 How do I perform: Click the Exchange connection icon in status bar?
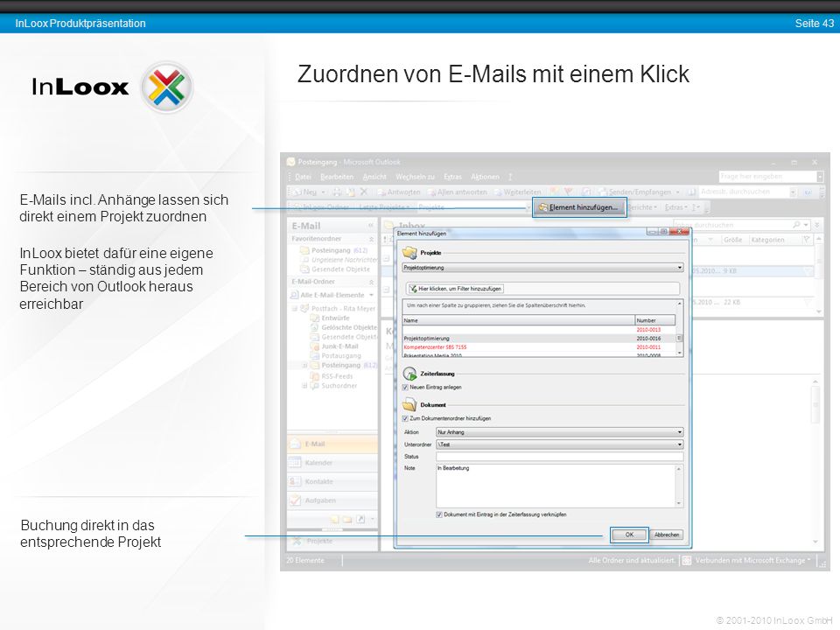[686, 560]
